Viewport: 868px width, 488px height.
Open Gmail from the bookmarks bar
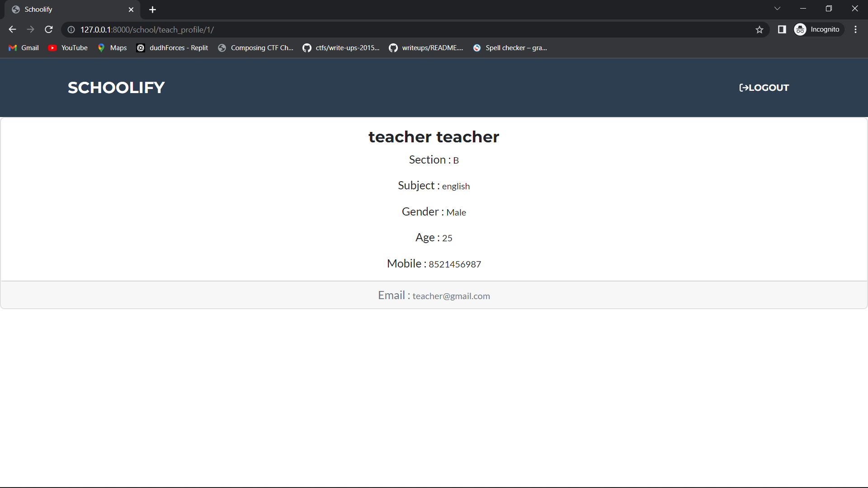(x=23, y=47)
